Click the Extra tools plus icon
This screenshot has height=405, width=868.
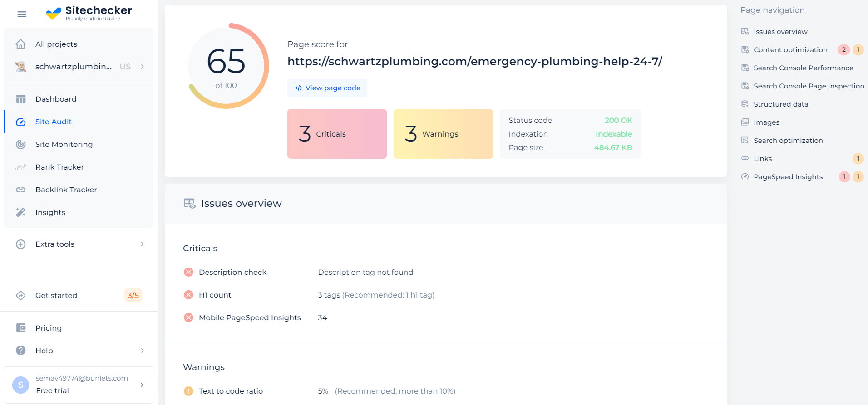pyautogui.click(x=21, y=244)
